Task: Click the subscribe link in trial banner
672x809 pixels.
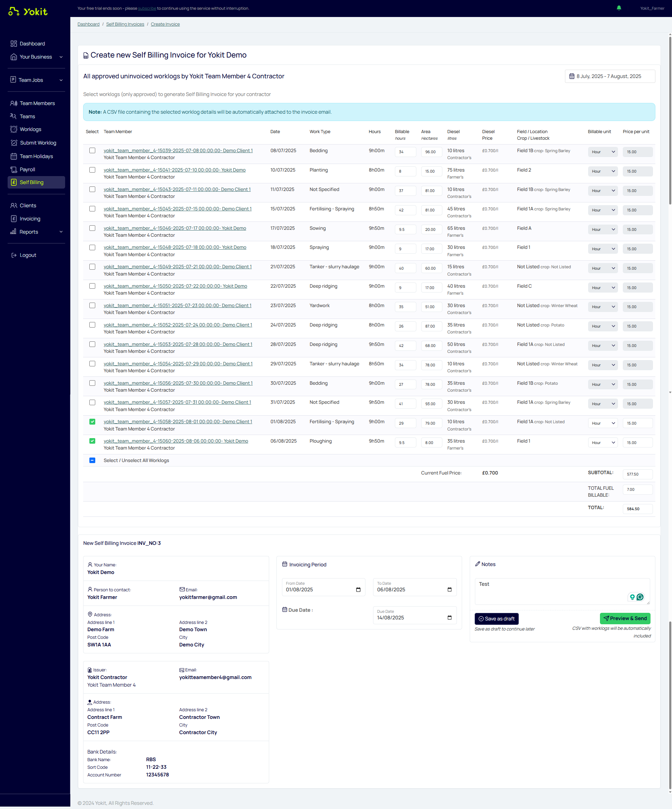Action: point(147,8)
